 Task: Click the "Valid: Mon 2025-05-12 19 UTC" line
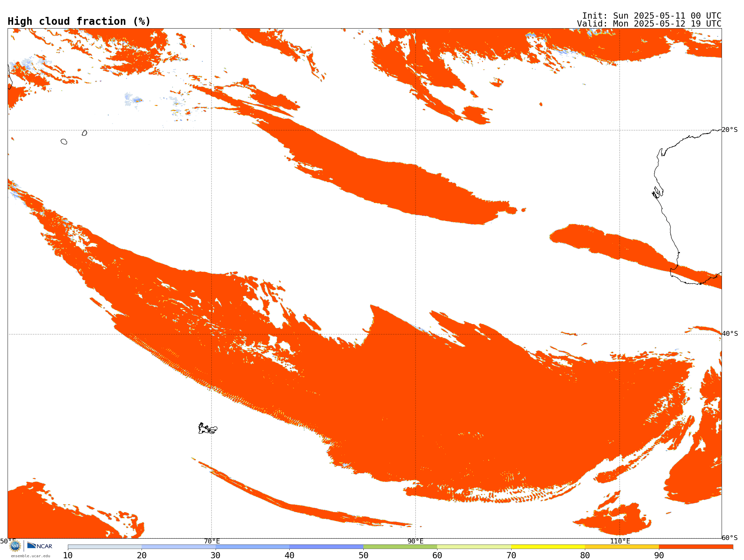point(649,24)
